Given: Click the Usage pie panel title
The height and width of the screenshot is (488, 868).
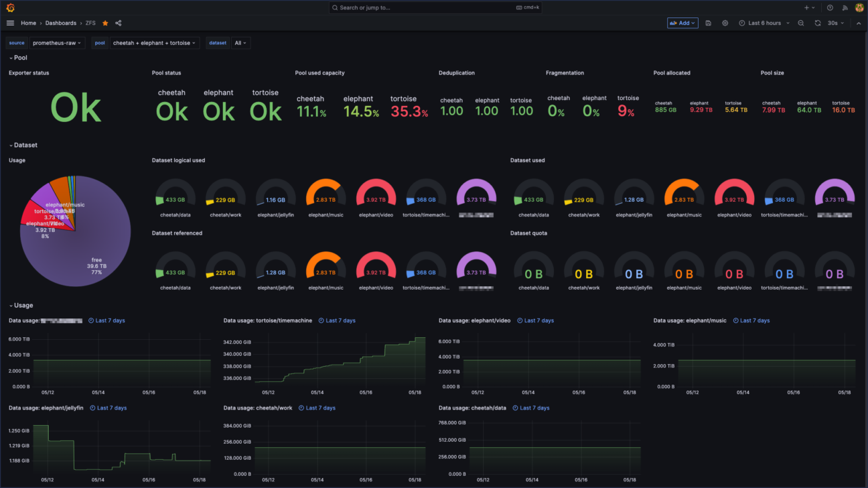Looking at the screenshot, I should [x=17, y=160].
